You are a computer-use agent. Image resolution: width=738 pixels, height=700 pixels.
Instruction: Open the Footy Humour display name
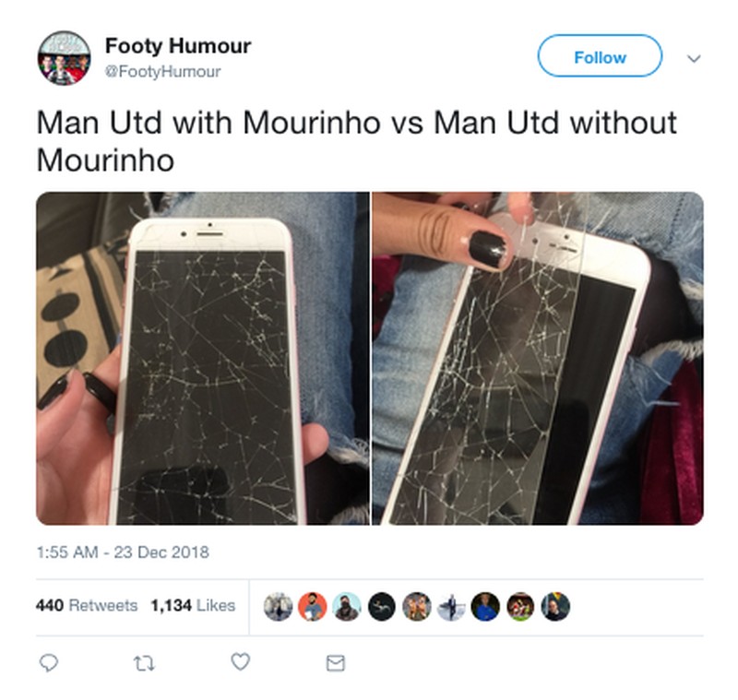click(178, 46)
